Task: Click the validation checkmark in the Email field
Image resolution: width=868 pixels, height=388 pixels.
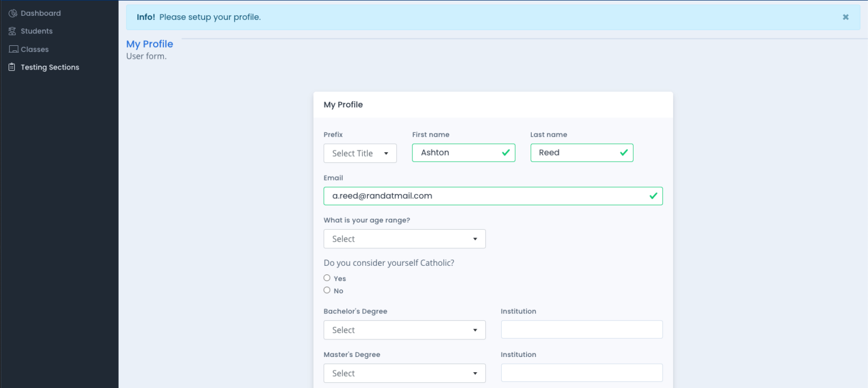Action: pyautogui.click(x=653, y=196)
